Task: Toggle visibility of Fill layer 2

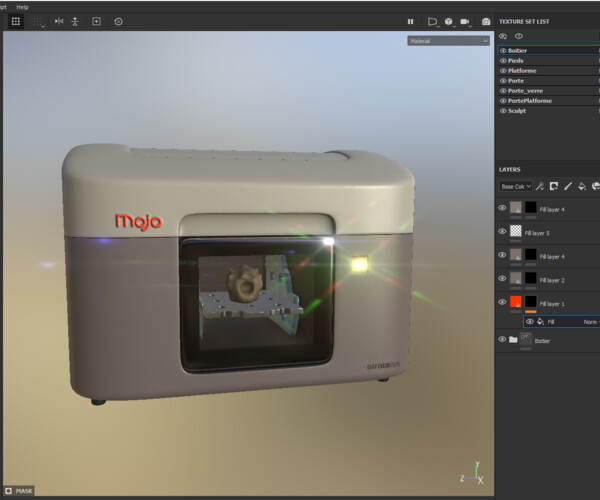Action: (502, 279)
